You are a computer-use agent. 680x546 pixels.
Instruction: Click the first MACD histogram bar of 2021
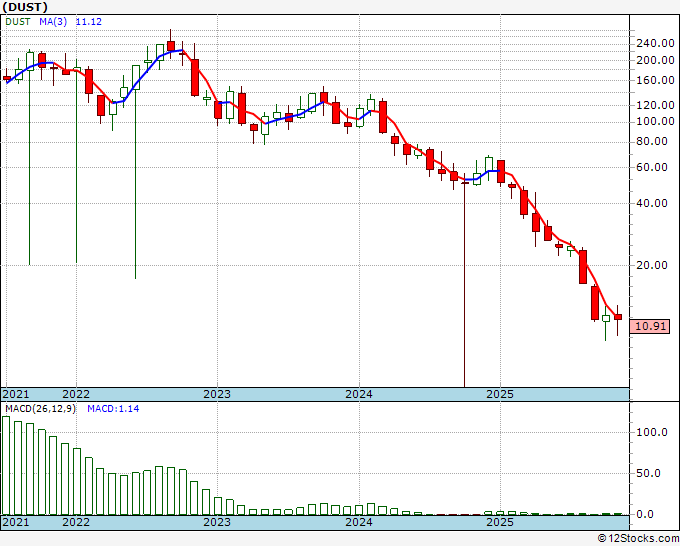(x=6, y=465)
